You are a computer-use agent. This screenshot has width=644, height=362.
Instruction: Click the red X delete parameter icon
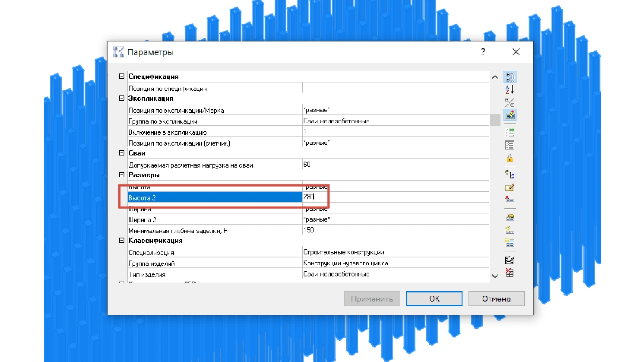[510, 199]
